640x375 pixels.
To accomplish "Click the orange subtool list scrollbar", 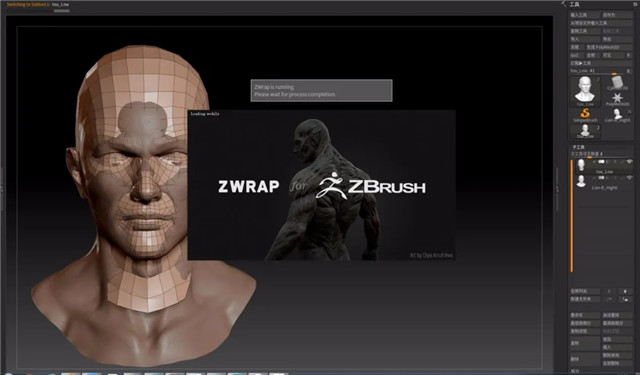I will click(571, 215).
